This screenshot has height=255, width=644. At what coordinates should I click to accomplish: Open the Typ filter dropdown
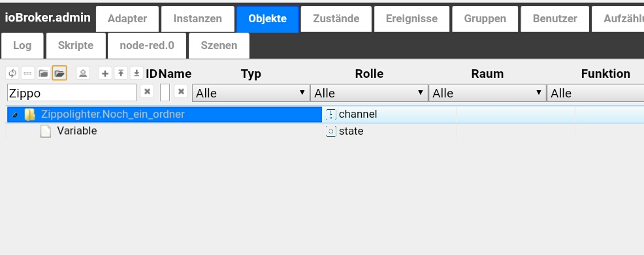point(251,93)
